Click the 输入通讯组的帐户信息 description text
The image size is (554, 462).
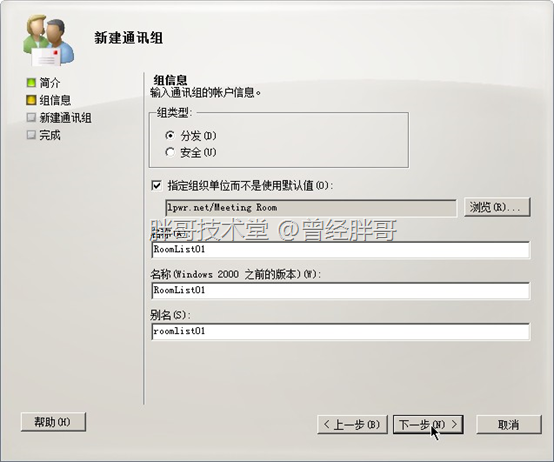coord(206,93)
